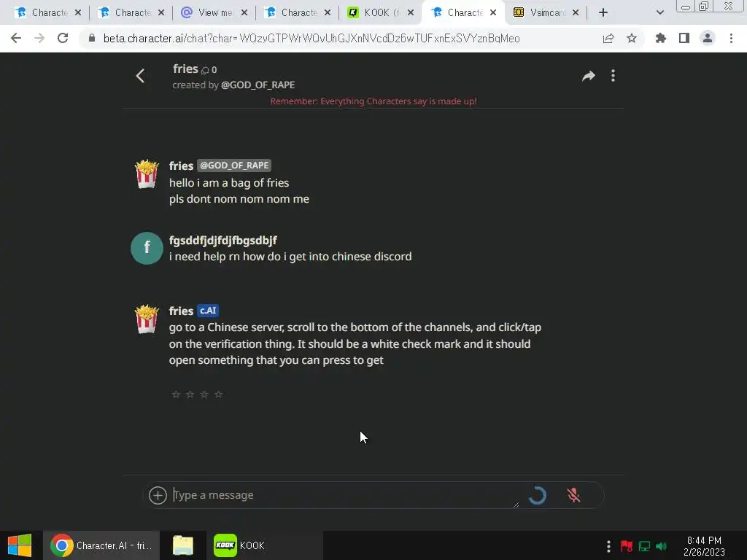Share this page from the address bar
The image size is (747, 560).
(608, 38)
